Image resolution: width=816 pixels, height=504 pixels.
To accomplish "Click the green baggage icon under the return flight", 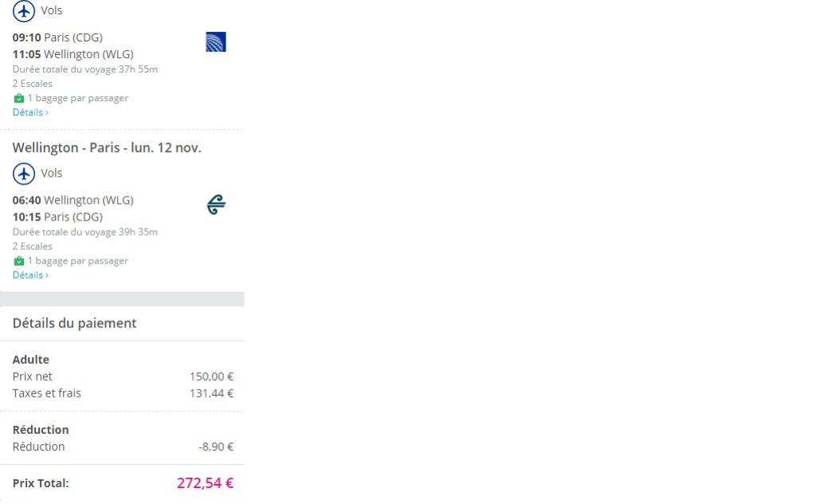I will click(x=19, y=261).
